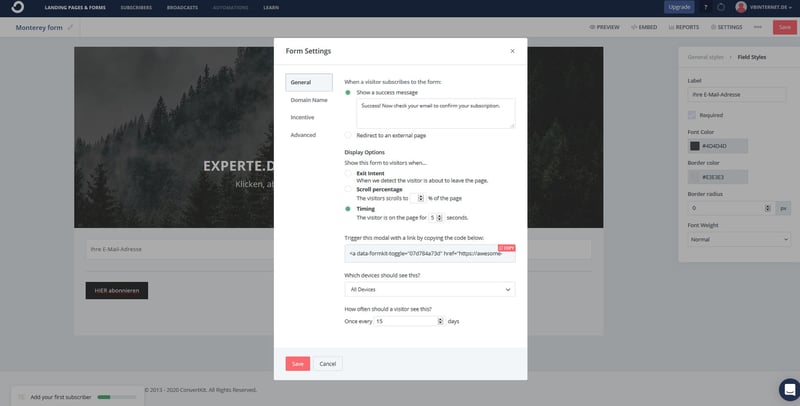
Task: Click the EXPERTE.D heading on the form image
Action: 238,166
